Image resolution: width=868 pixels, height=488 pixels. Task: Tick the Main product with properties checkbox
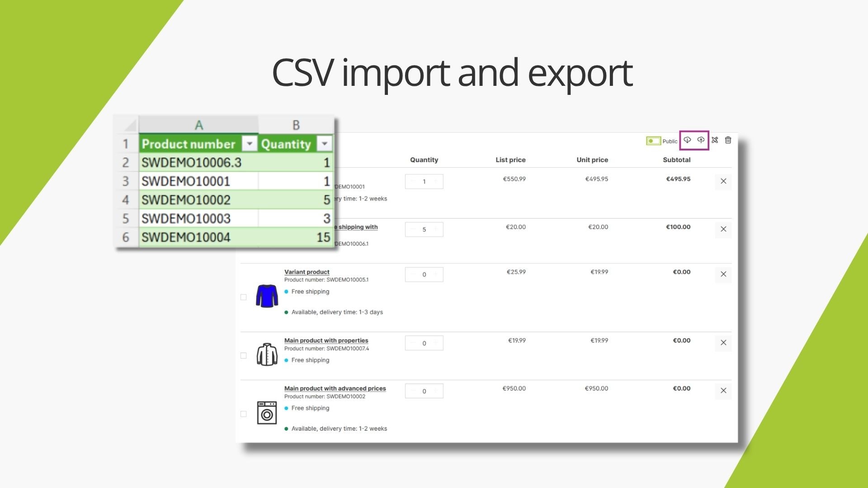244,356
